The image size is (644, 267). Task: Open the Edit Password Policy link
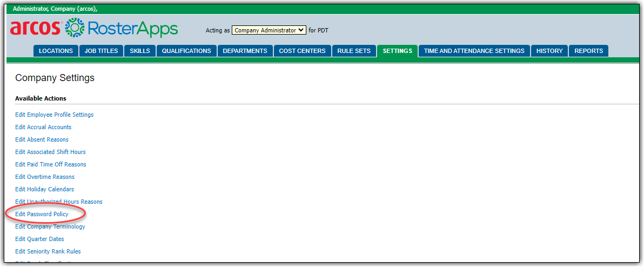pos(42,214)
